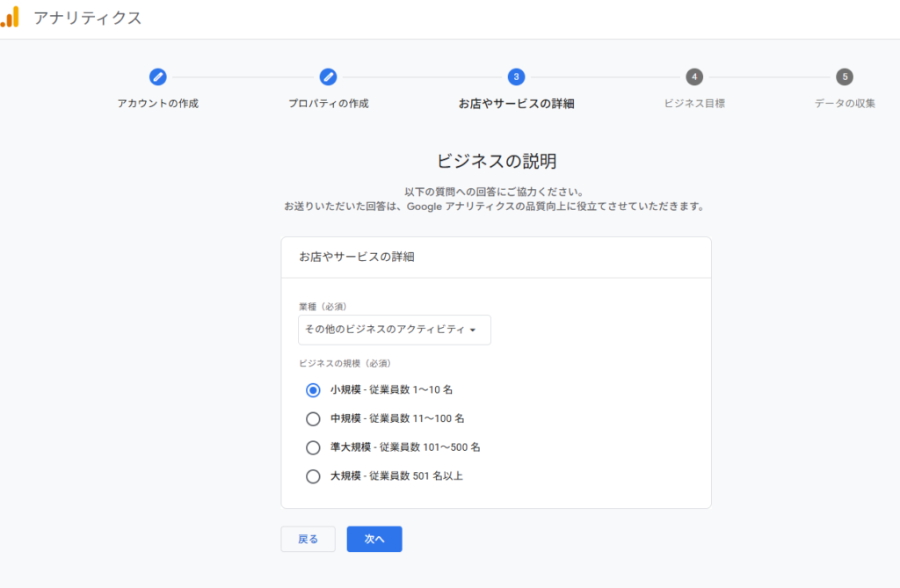Open the データの収集 step label
Image resolution: width=900 pixels, height=588 pixels.
[x=845, y=104]
